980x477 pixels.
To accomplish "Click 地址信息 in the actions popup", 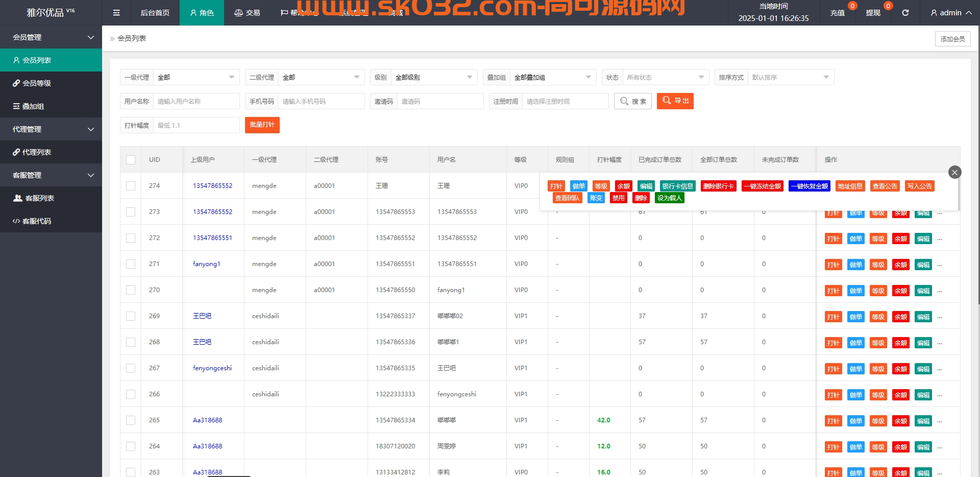I will click(850, 186).
